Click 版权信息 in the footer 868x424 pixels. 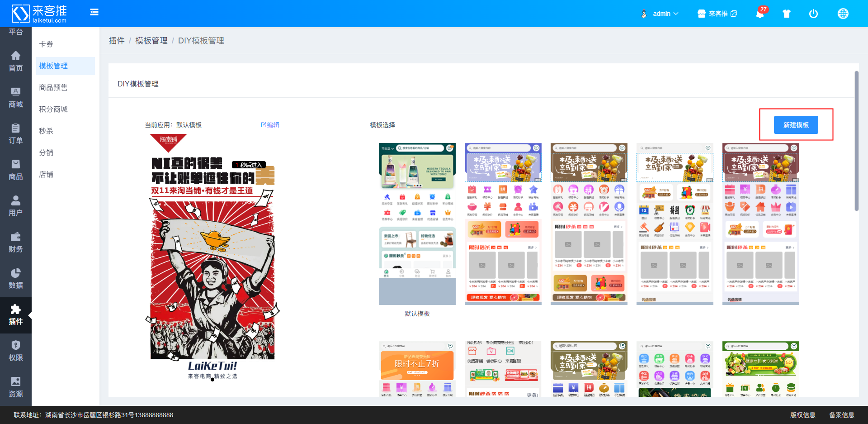tap(802, 415)
